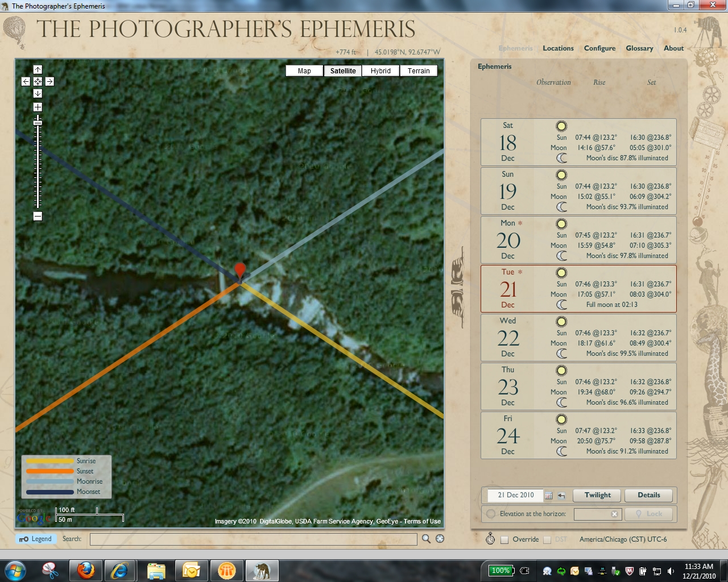
Task: Clear the elevation field with the X icon
Action: pos(614,514)
